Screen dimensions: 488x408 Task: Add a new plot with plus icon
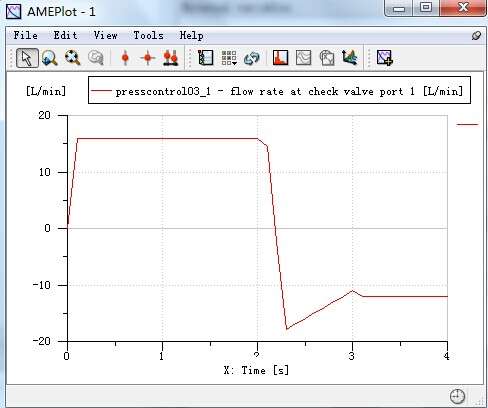pyautogui.click(x=385, y=58)
